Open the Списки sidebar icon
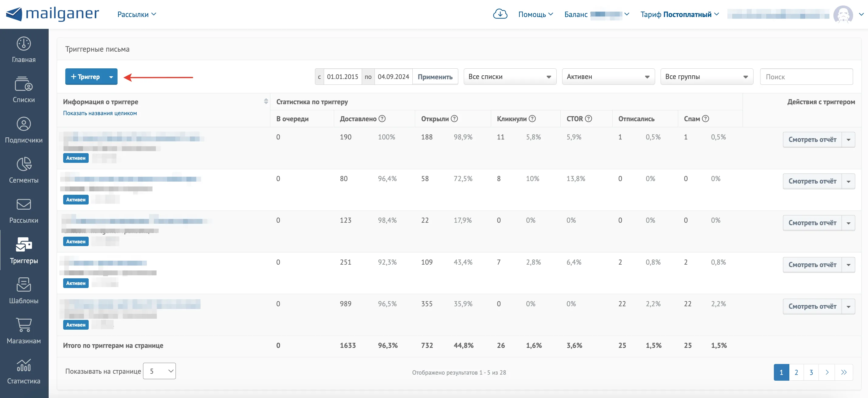This screenshot has width=868, height=398. click(24, 84)
